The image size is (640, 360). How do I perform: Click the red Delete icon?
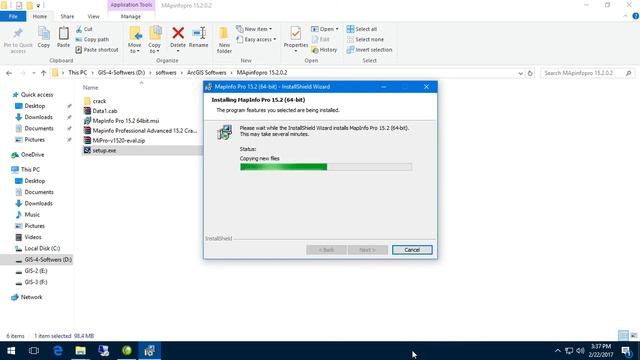[x=178, y=33]
